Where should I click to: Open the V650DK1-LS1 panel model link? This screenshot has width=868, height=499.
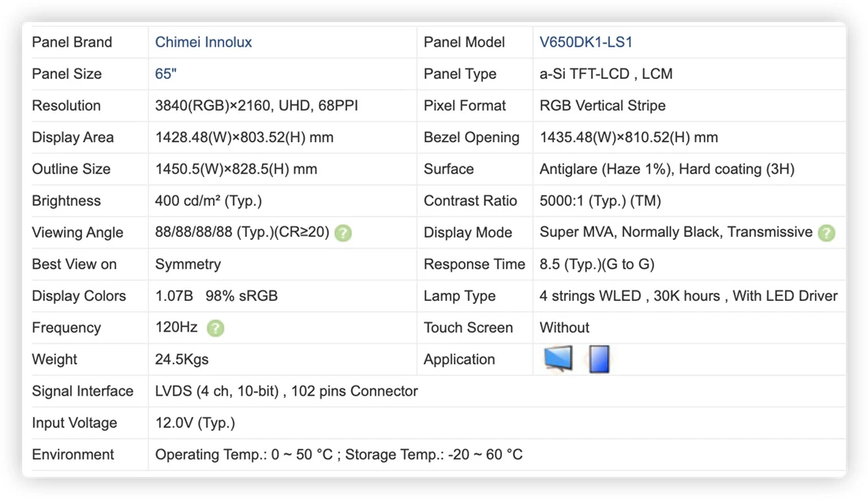pyautogui.click(x=586, y=42)
